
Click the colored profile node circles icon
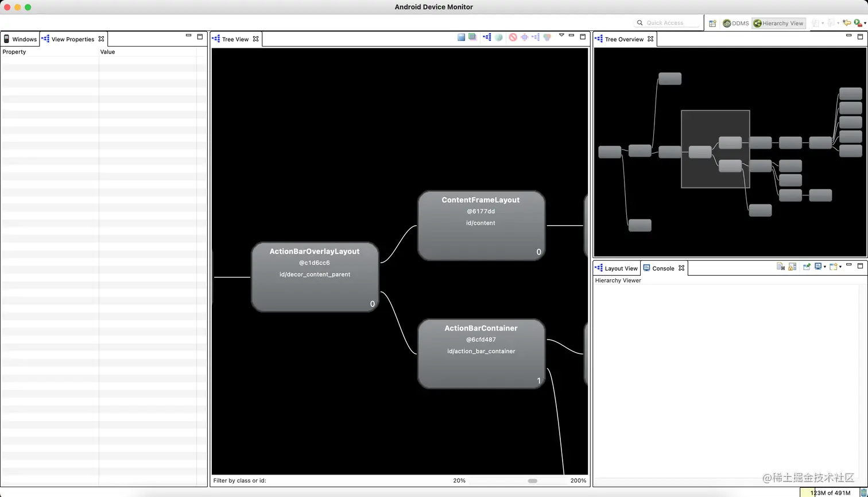(x=547, y=37)
